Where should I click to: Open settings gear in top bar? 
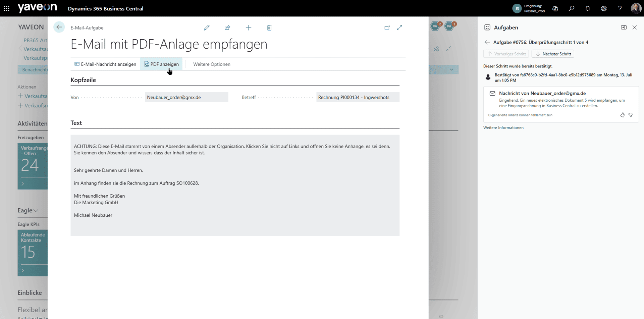[604, 8]
